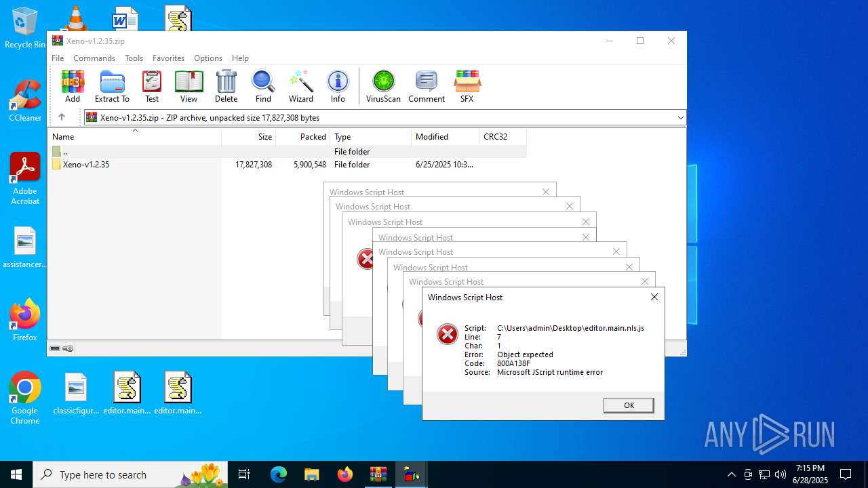The height and width of the screenshot is (488, 868).
Task: Sort by the CRC32 column header
Action: (x=502, y=136)
